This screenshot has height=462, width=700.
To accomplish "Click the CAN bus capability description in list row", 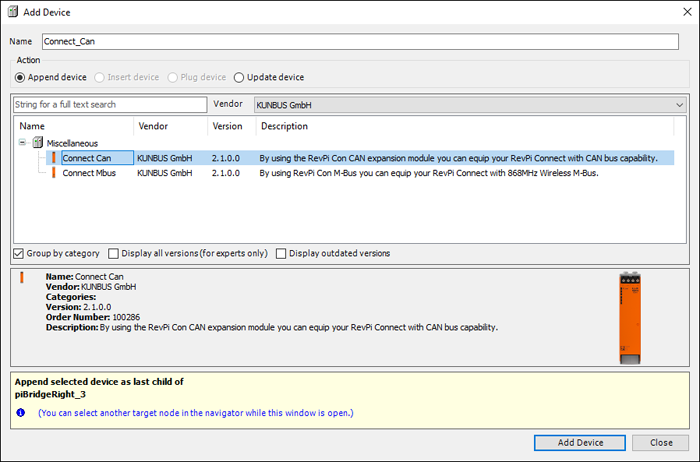I will (458, 158).
